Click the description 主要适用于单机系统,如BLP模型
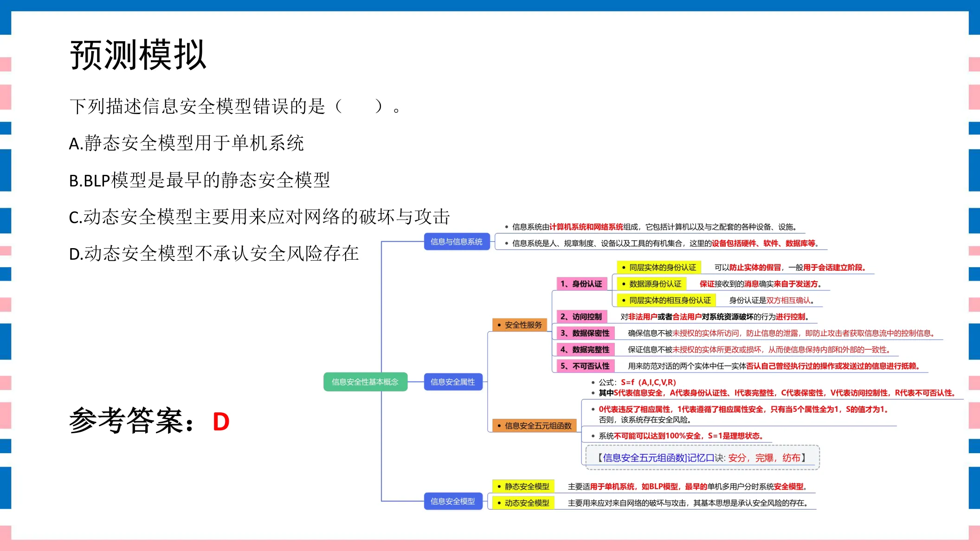This screenshot has height=551, width=980. pyautogui.click(x=688, y=486)
